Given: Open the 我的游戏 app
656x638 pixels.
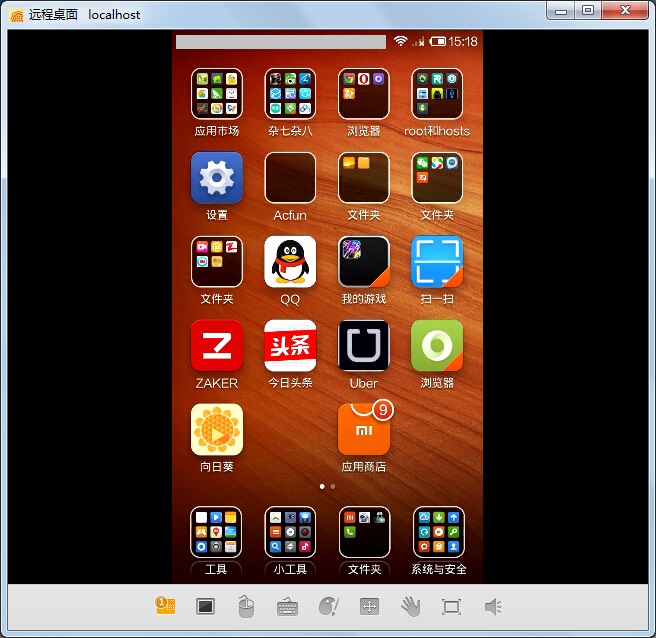Looking at the screenshot, I should coord(364,262).
